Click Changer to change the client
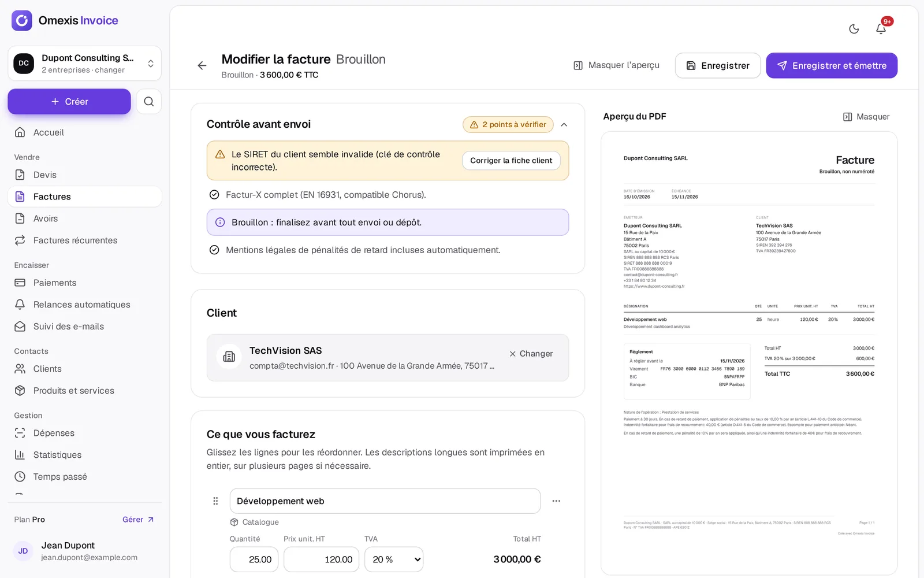Image resolution: width=924 pixels, height=578 pixels. [531, 354]
